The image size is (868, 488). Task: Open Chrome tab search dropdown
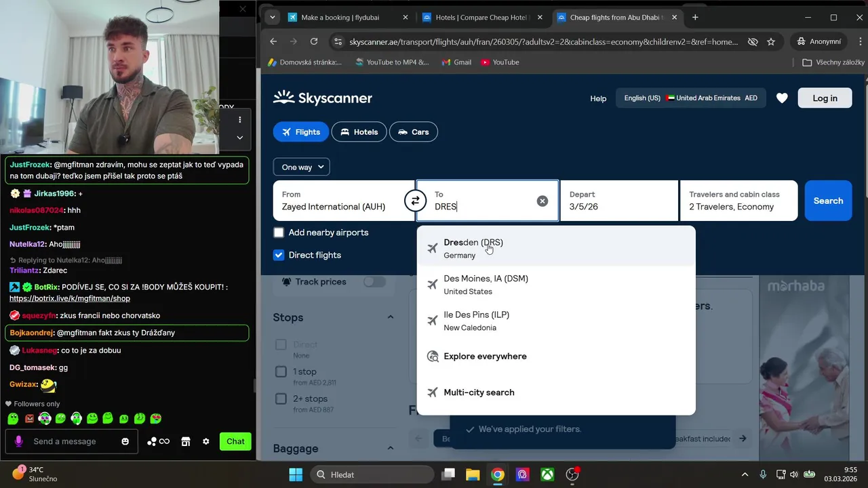[x=272, y=18]
